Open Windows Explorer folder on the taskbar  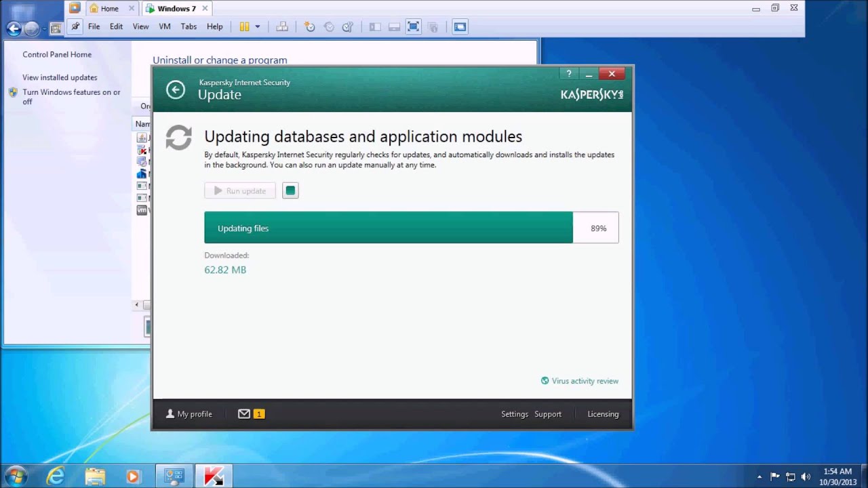coord(95,476)
